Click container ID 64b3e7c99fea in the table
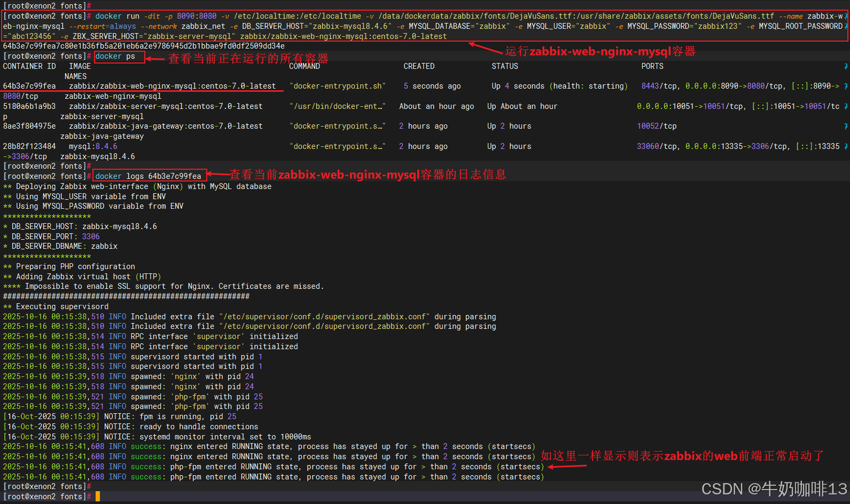This screenshot has width=850, height=504. pos(29,86)
